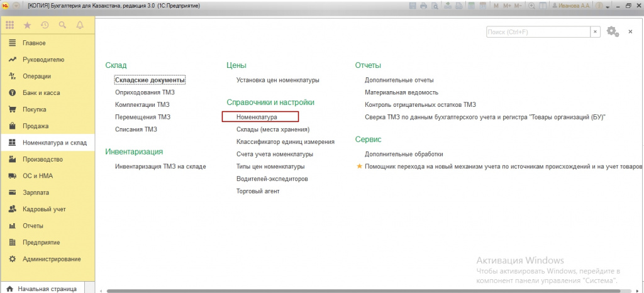Open the Производство section
Screen dimensions: 644x293
tap(48, 159)
